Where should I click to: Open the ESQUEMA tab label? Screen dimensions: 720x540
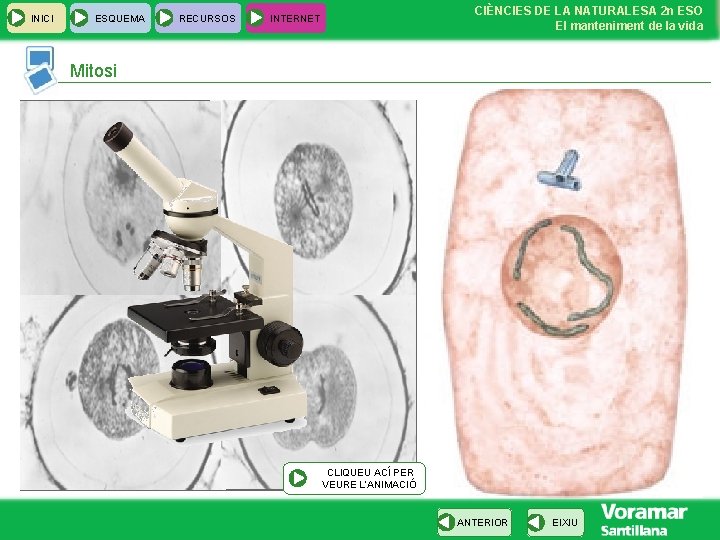120,19
